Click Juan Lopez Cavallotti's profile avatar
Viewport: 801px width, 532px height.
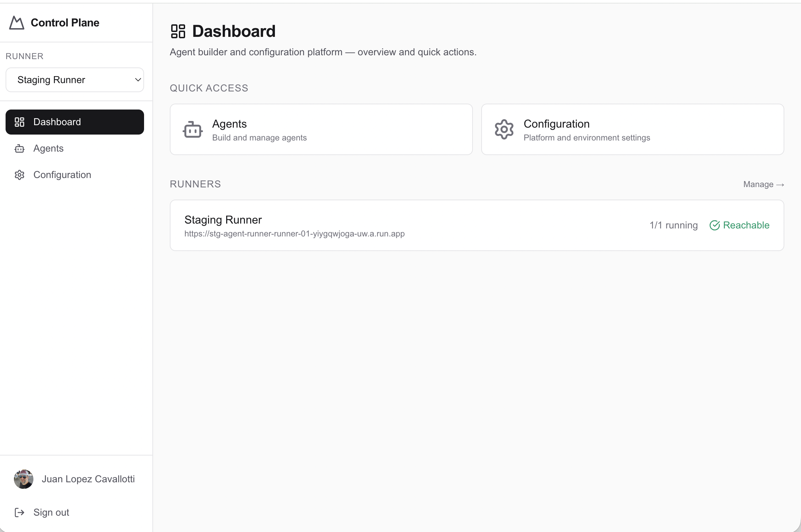pyautogui.click(x=23, y=479)
